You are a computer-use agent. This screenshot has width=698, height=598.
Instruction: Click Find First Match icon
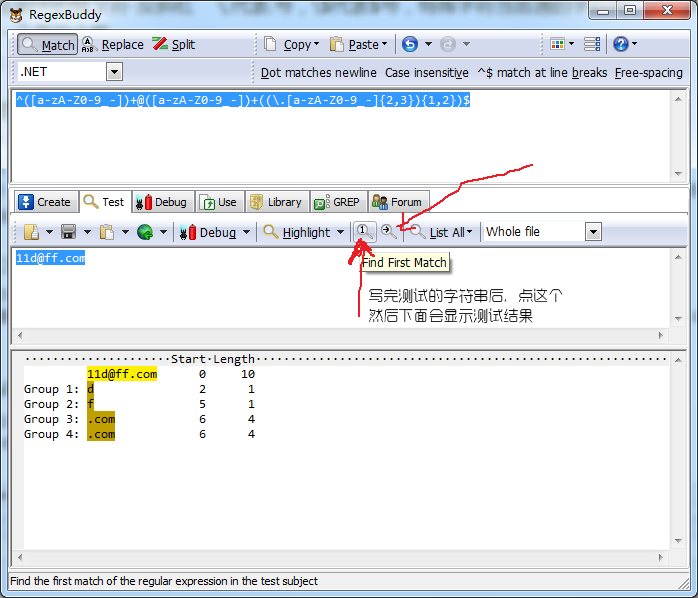pyautogui.click(x=365, y=232)
